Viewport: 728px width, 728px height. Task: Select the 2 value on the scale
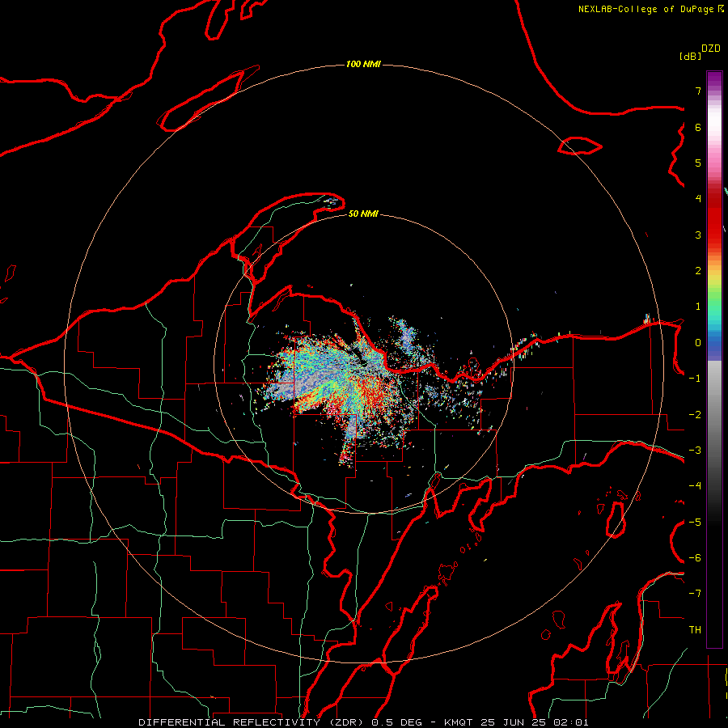[698, 271]
